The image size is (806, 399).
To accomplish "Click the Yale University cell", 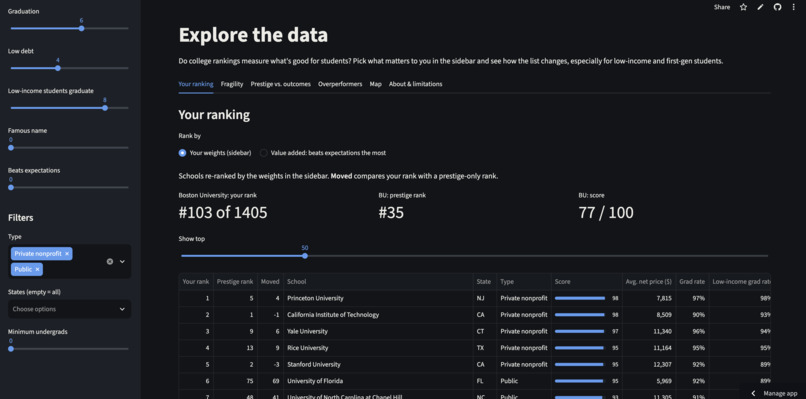I will point(378,331).
